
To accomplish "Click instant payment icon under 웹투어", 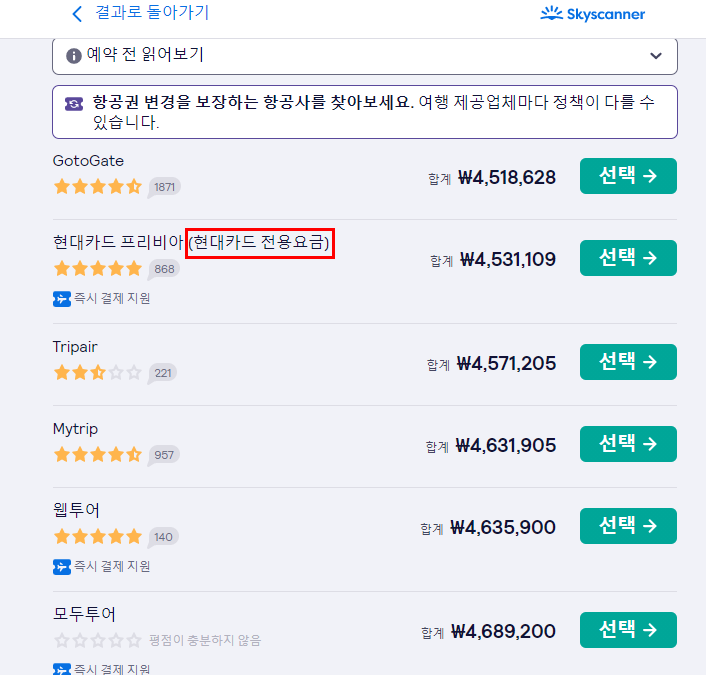I will point(62,566).
